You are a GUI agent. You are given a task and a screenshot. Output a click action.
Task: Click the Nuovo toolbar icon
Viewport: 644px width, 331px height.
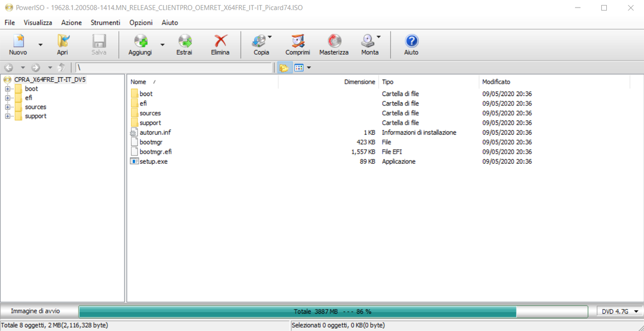point(19,41)
